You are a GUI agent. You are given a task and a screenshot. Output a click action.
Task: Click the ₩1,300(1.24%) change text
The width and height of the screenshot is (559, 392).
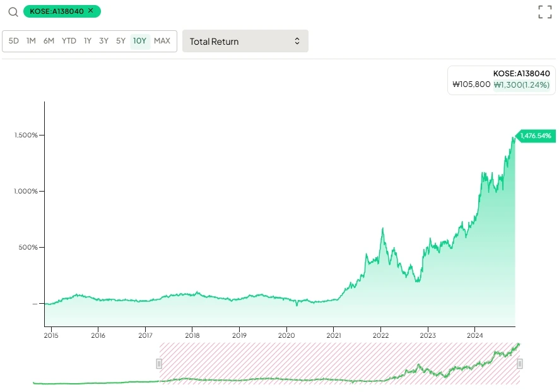pyautogui.click(x=522, y=84)
